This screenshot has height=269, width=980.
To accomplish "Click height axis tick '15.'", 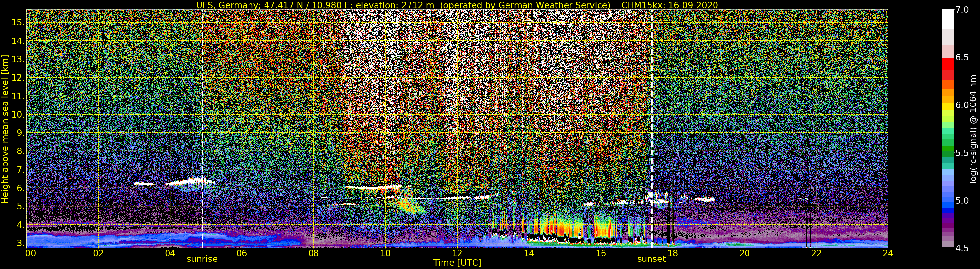I will [x=18, y=23].
